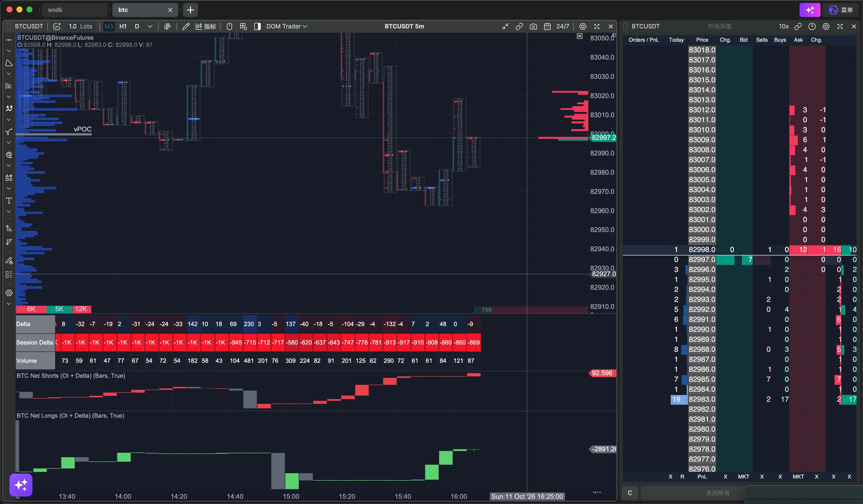
Task: Take a chart snapshot with camera icon
Action: (x=533, y=26)
